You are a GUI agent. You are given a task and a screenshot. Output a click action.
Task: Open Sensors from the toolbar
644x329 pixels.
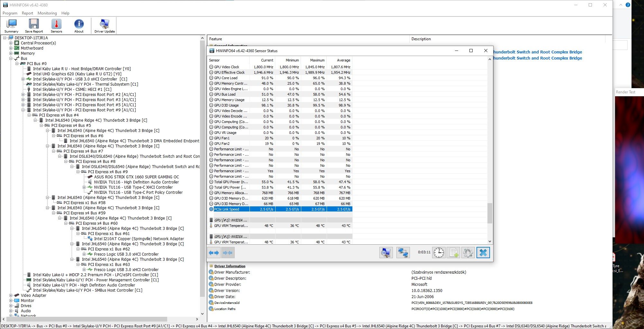click(56, 26)
